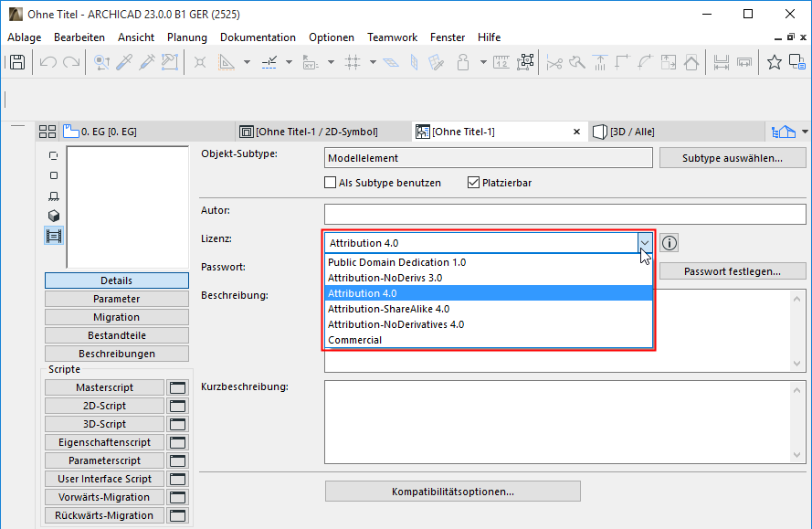
Task: Open 2D-Script in separate window icon
Action: coord(177,406)
